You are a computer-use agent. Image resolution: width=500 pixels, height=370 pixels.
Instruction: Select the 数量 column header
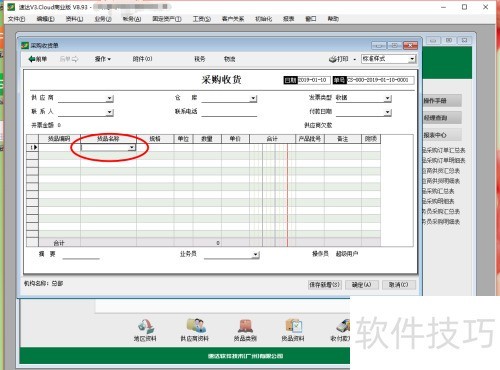pos(207,139)
